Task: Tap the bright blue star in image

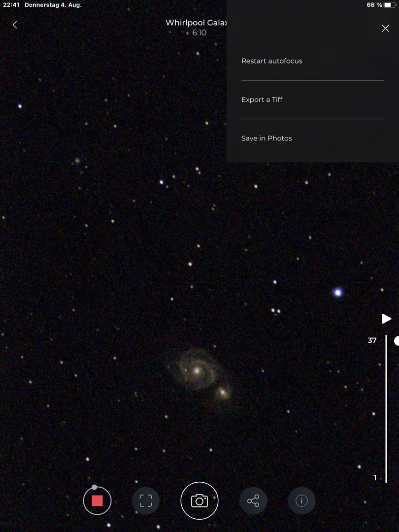Action: click(x=337, y=293)
